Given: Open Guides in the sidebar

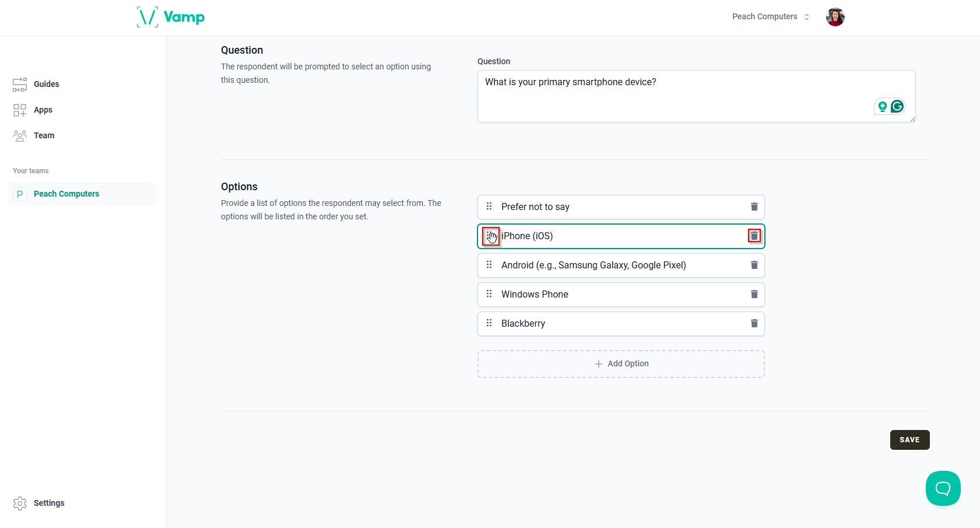Looking at the screenshot, I should pyautogui.click(x=46, y=84).
